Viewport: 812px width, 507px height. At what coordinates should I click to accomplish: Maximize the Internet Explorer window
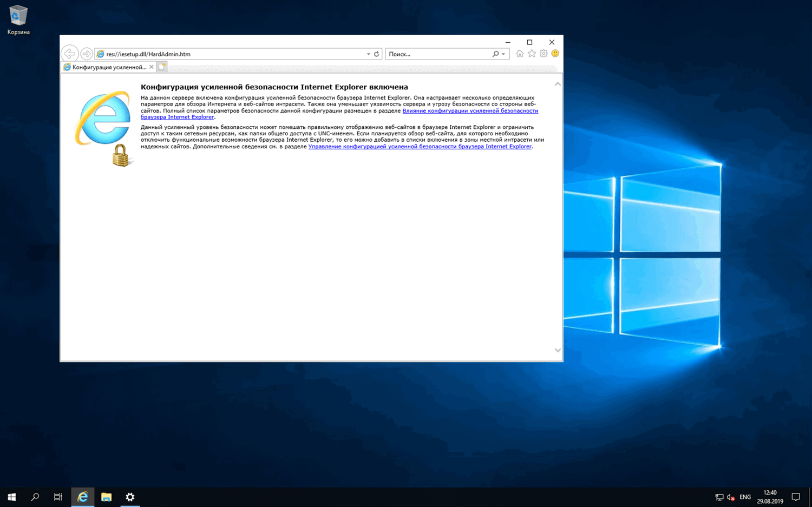[529, 42]
